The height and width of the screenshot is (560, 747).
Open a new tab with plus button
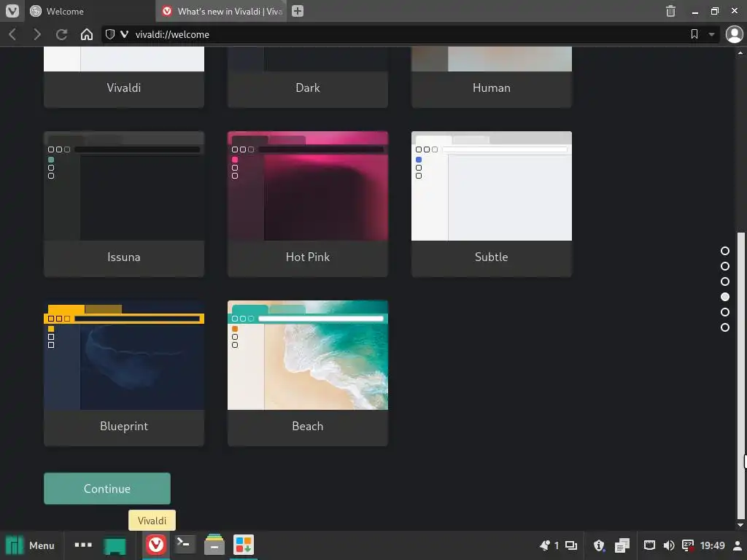click(298, 11)
